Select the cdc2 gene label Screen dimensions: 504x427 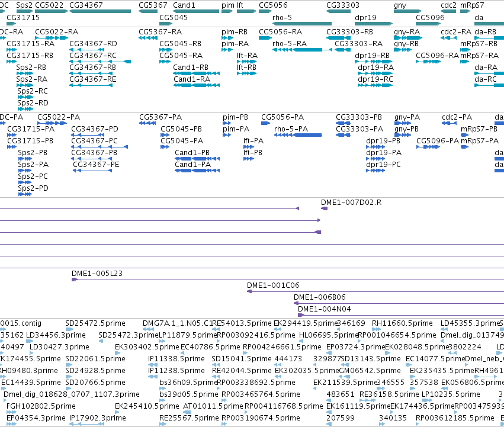click(x=448, y=5)
